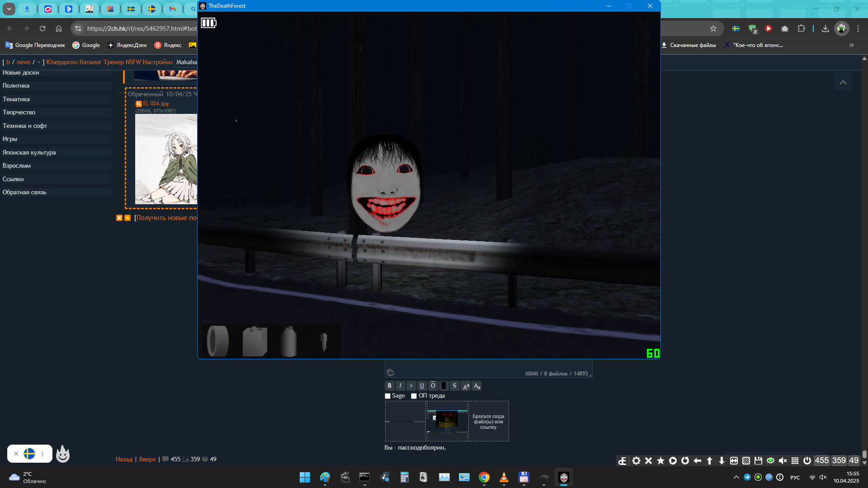Click Dollchan go-back left arrow icon
The image size is (868, 488).
click(697, 460)
